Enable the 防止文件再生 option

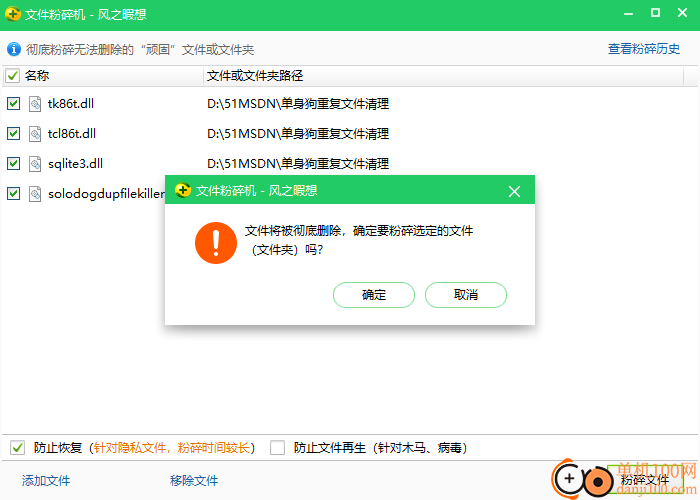point(277,447)
